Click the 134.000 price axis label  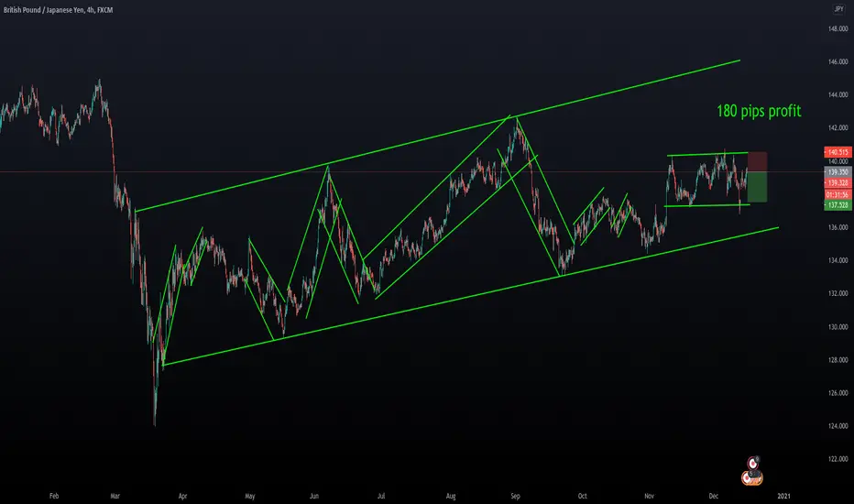click(838, 260)
